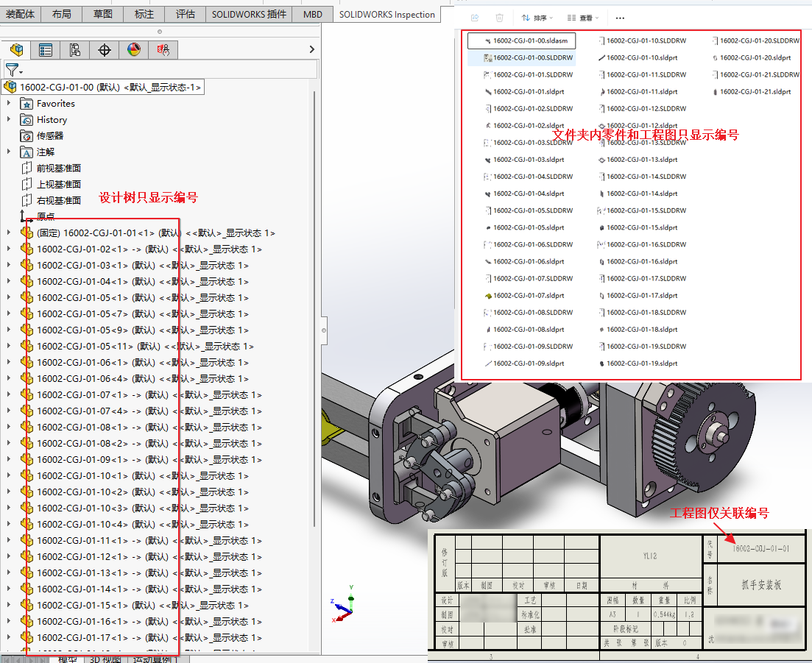Image resolution: width=812 pixels, height=663 pixels.
Task: Open the 查看 view dropdown
Action: point(584,18)
